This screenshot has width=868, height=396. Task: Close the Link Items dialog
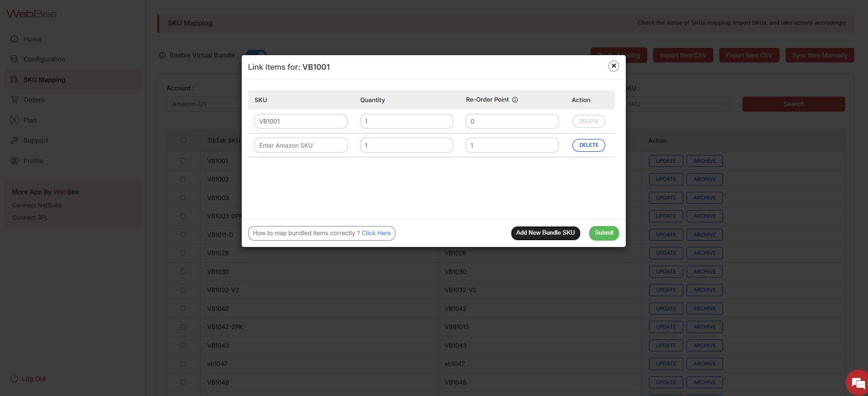[x=613, y=66]
